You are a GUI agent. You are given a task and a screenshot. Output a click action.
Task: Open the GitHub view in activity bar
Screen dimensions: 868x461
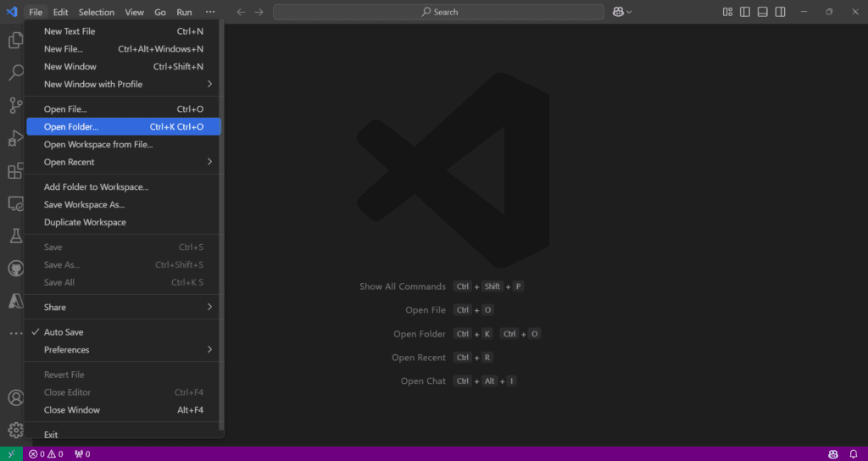point(15,269)
